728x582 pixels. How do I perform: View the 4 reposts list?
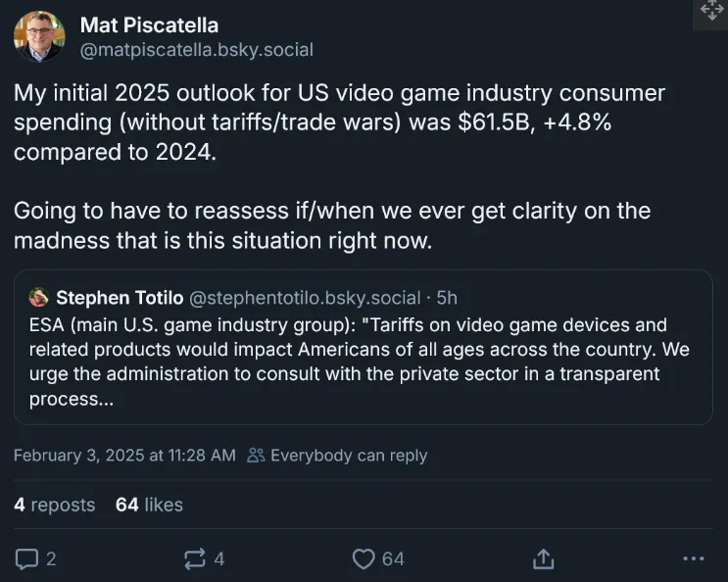54,505
